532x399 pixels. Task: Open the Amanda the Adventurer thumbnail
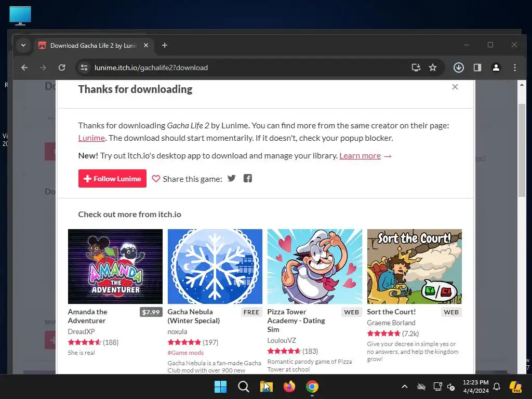coord(115,267)
